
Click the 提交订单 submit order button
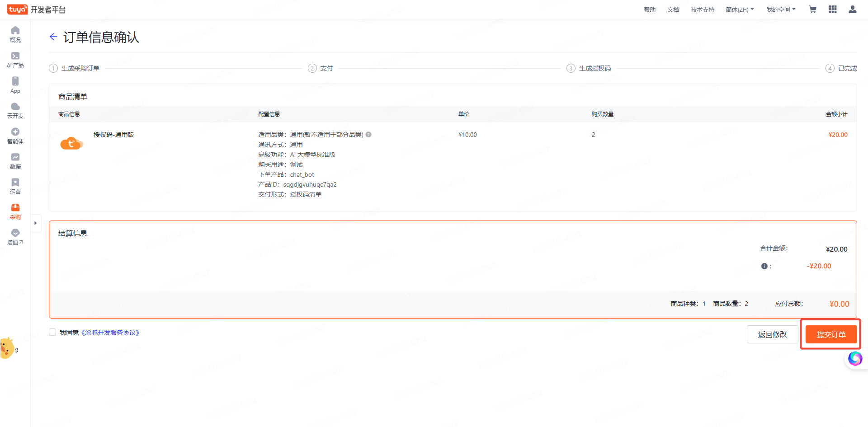pos(831,334)
